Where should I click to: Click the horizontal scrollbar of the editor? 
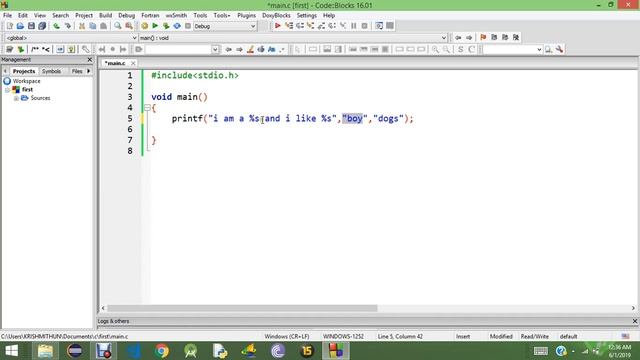pos(242,308)
